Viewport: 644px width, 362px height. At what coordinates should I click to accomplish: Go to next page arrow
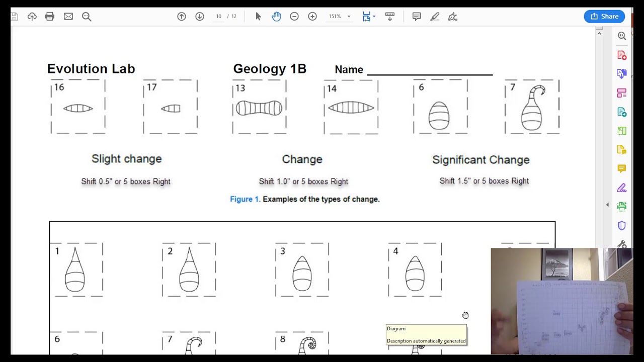click(x=200, y=17)
